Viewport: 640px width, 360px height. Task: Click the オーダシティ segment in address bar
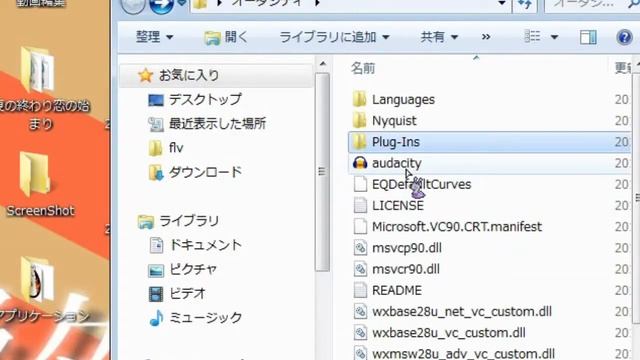[267, 3]
